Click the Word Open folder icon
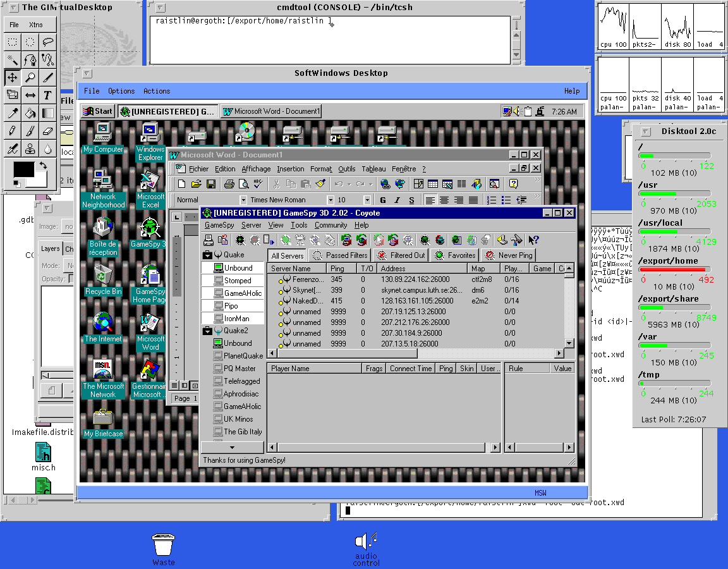 tap(197, 184)
